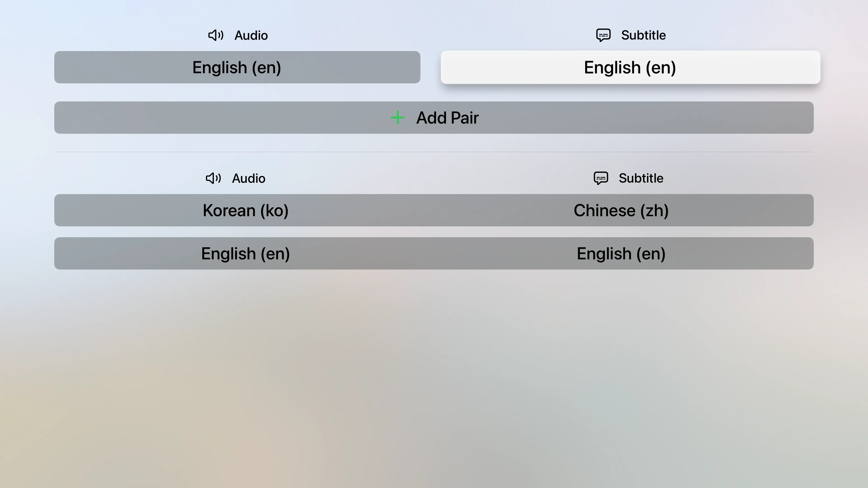This screenshot has width=868, height=488.
Task: Click the Audio label in the first pair section
Action: click(251, 35)
